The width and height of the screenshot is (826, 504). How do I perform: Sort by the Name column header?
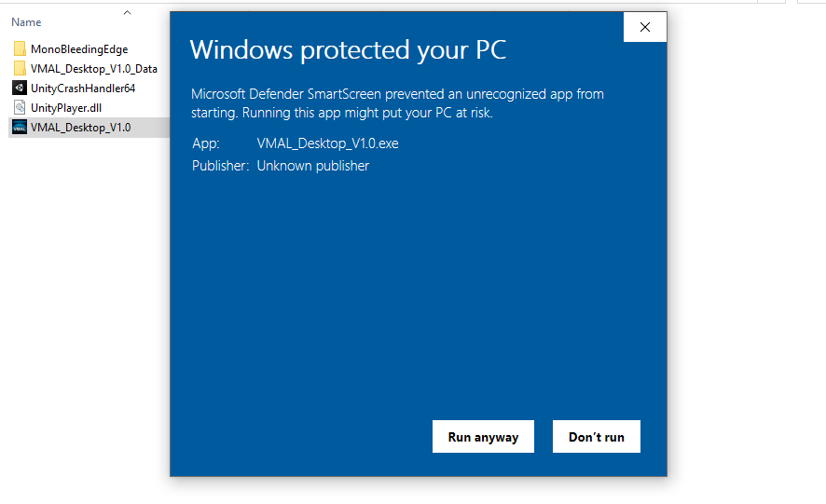(26, 22)
